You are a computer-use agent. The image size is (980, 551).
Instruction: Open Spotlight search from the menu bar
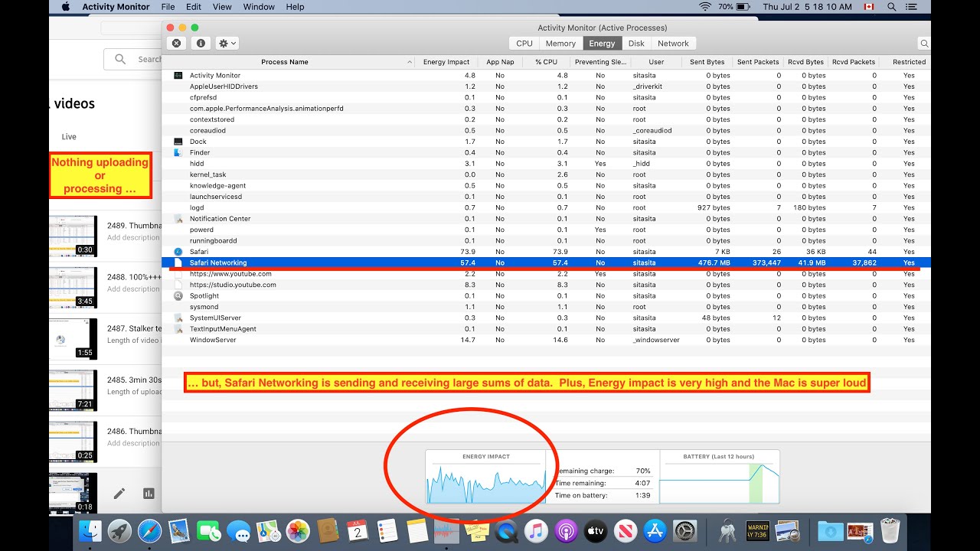click(891, 7)
